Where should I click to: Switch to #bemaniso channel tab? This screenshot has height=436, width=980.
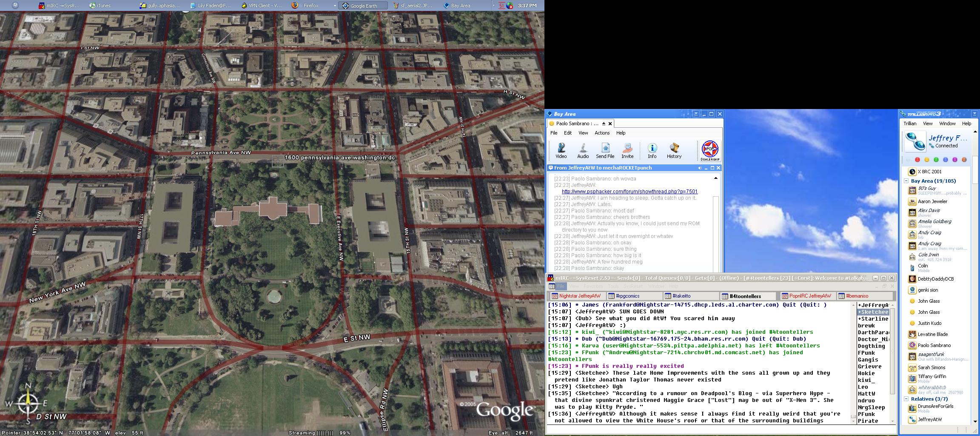[865, 296]
